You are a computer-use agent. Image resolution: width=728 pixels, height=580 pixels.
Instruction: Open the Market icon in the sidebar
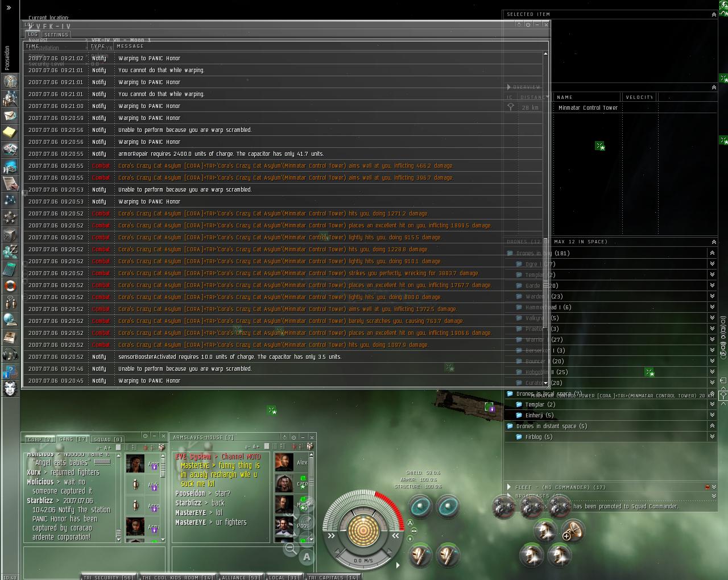(10, 150)
